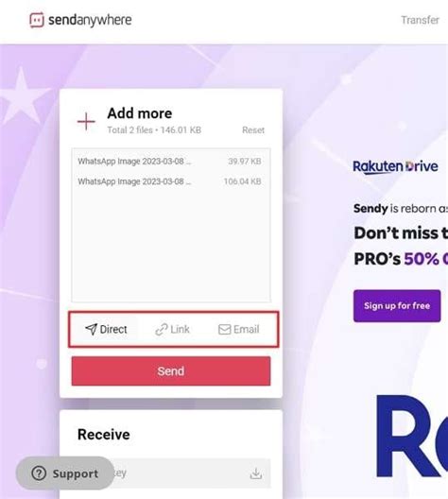Click the envelope Email icon
448x499 pixels.
click(225, 330)
